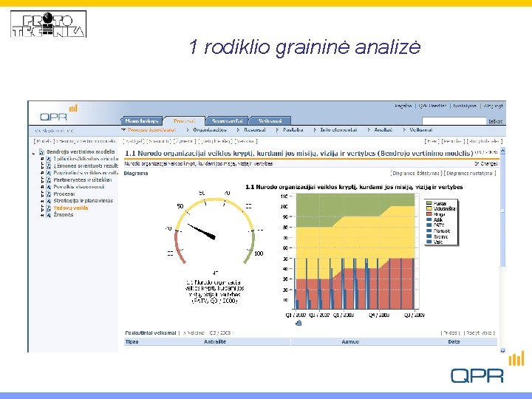Collapse the orange Procesų submenu arrow
The image size is (532, 399).
pyautogui.click(x=123, y=129)
